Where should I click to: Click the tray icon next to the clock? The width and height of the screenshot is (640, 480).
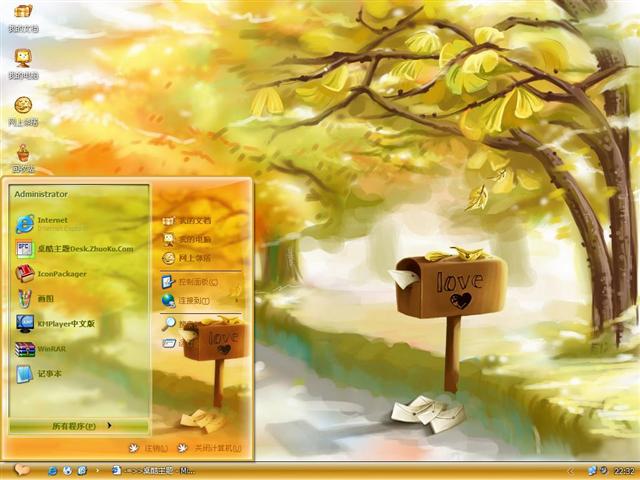(x=603, y=471)
